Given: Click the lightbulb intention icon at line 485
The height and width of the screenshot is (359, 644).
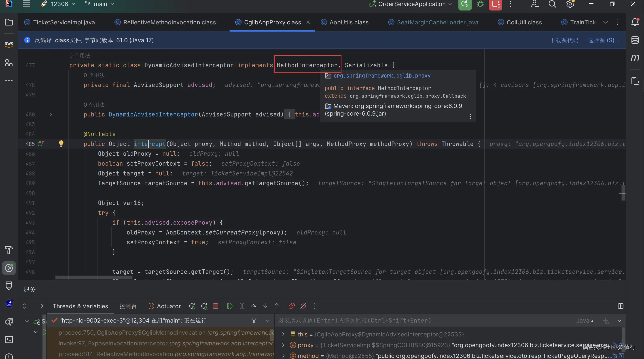Looking at the screenshot, I should click(x=61, y=144).
